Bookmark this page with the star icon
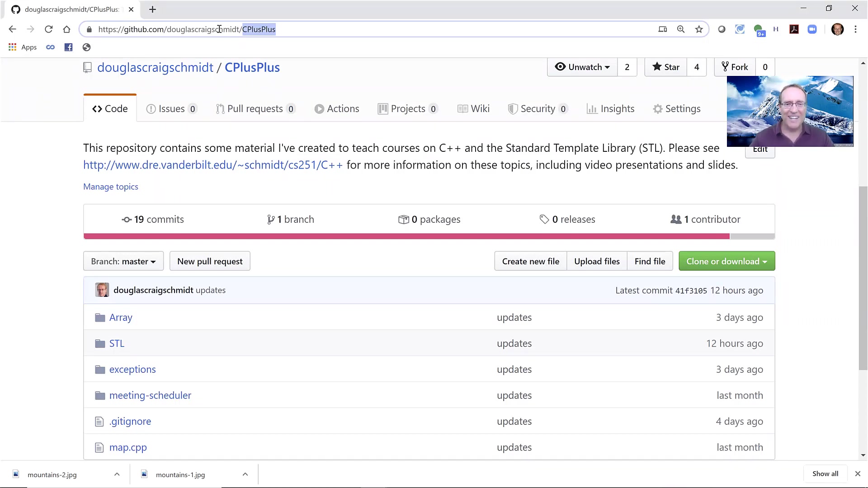The height and width of the screenshot is (488, 868). [x=699, y=29]
